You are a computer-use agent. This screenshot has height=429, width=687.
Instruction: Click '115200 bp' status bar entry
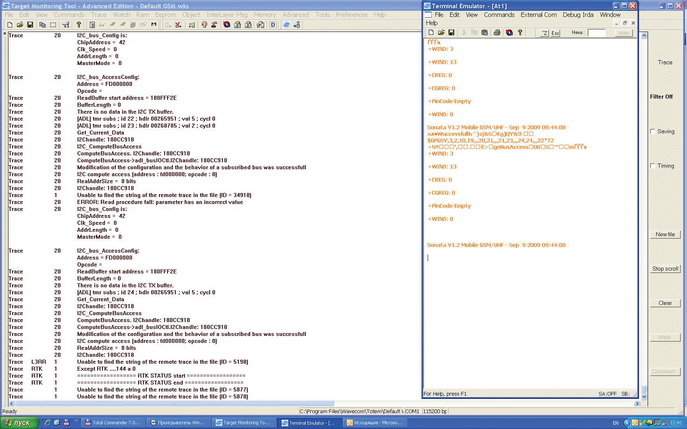pyautogui.click(x=435, y=411)
